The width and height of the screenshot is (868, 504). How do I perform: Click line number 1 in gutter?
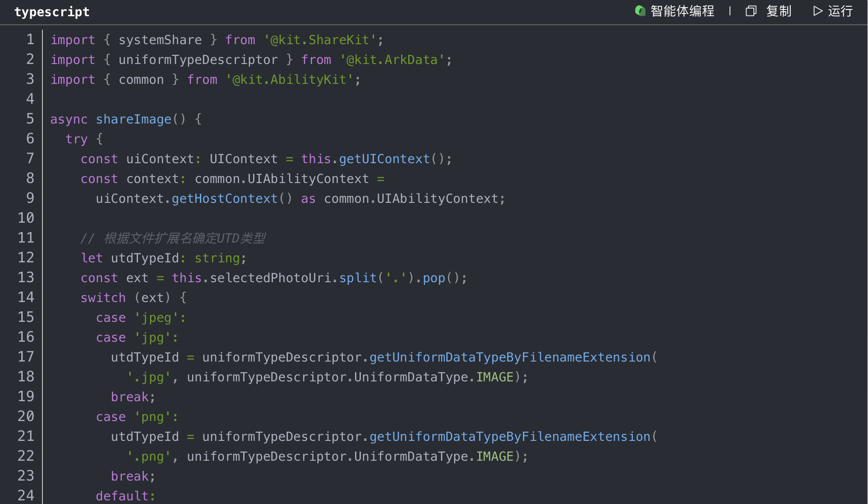(30, 40)
